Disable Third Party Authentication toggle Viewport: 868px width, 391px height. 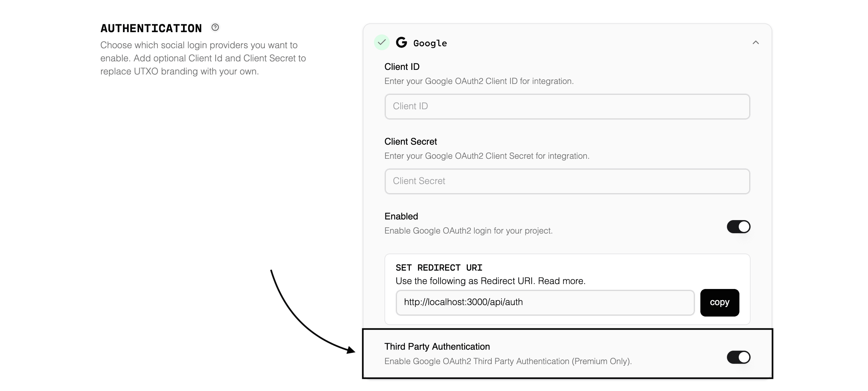point(738,357)
